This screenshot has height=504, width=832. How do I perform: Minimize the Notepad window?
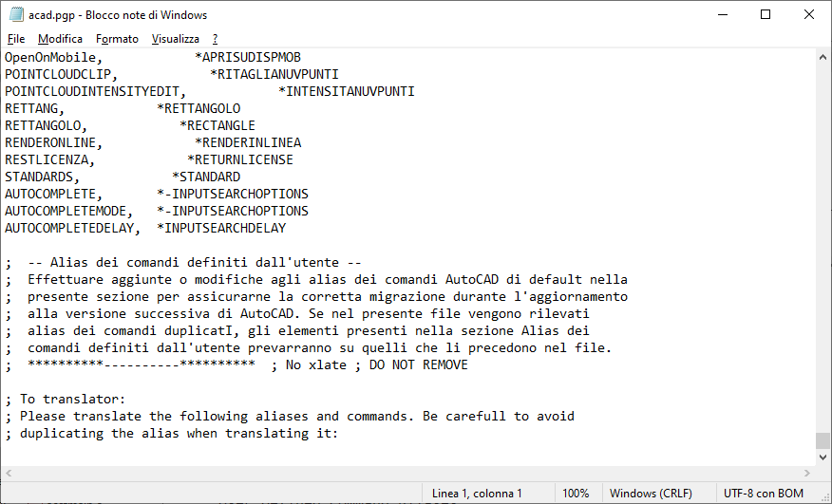click(723, 15)
